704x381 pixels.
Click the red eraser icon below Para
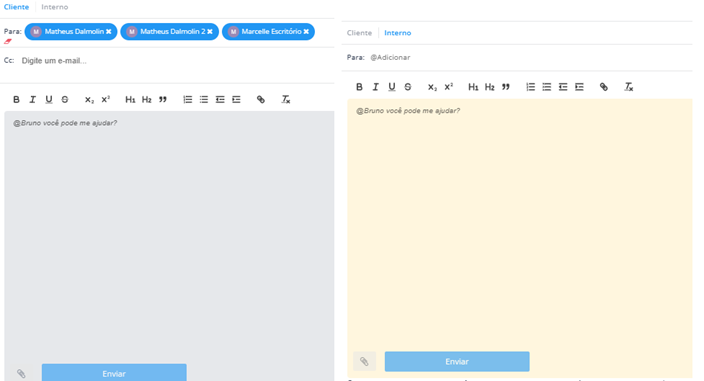[8, 41]
